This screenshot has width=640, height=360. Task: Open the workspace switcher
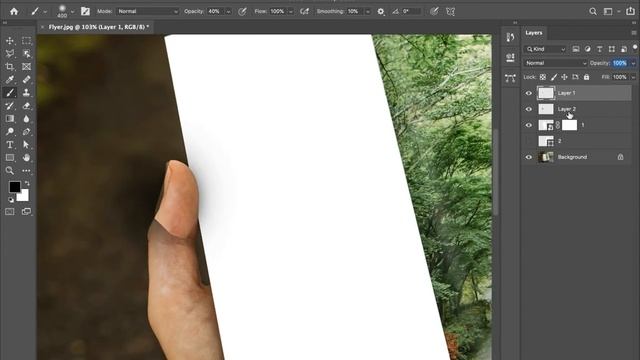608,11
